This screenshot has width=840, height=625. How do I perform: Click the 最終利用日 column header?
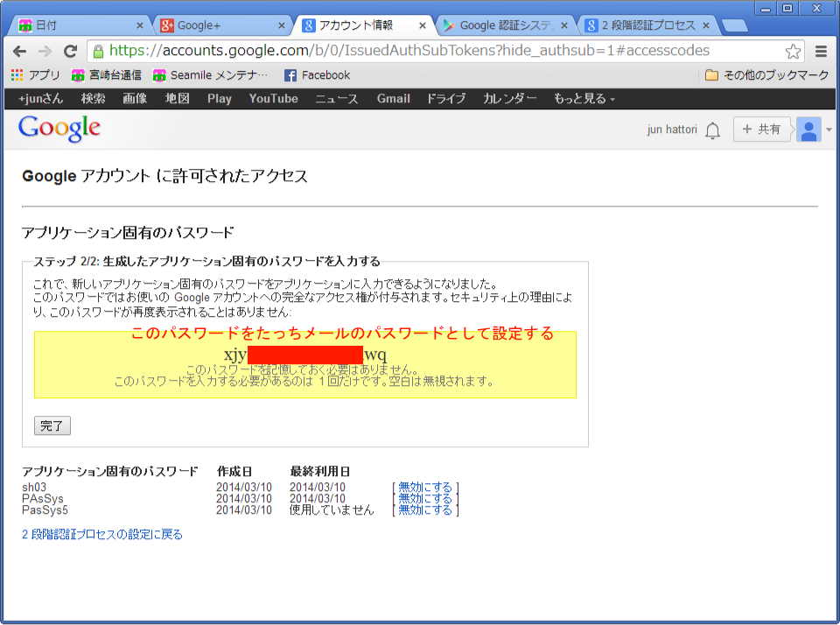(x=320, y=471)
